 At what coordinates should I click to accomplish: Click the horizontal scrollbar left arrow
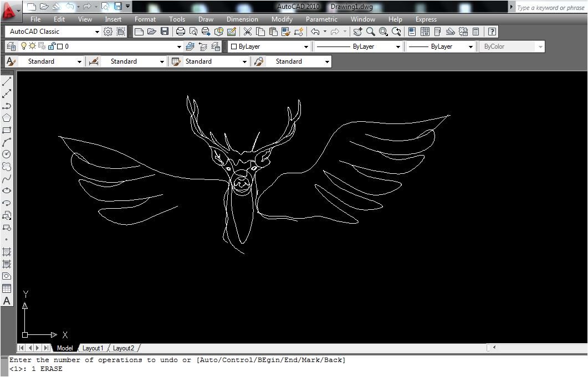[x=495, y=348]
